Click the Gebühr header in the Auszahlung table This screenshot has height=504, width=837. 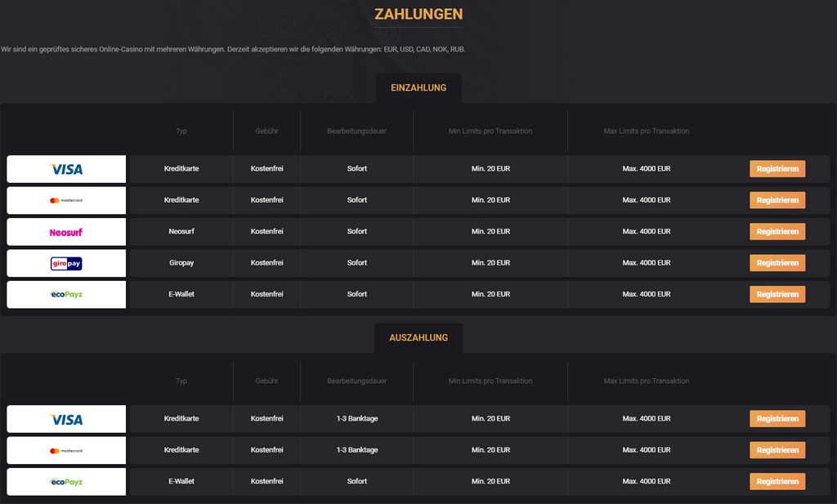(266, 381)
